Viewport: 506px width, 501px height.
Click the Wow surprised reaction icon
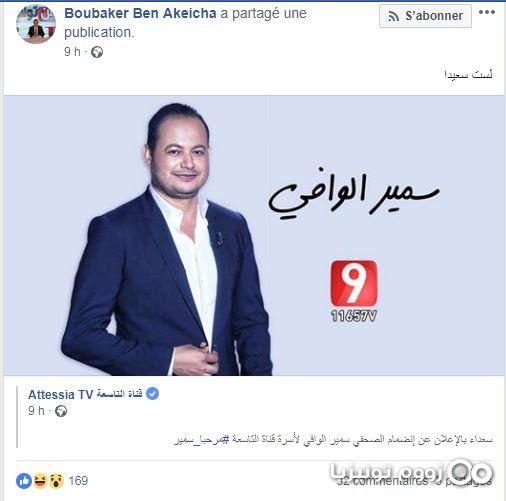click(56, 481)
